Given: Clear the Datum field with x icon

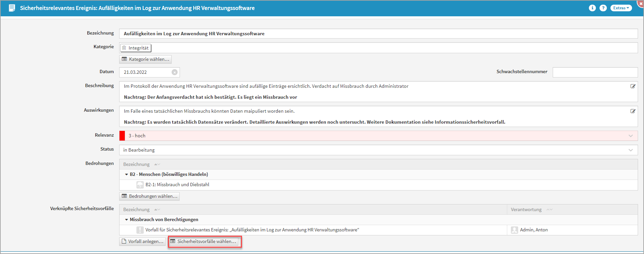Looking at the screenshot, I should click(175, 72).
